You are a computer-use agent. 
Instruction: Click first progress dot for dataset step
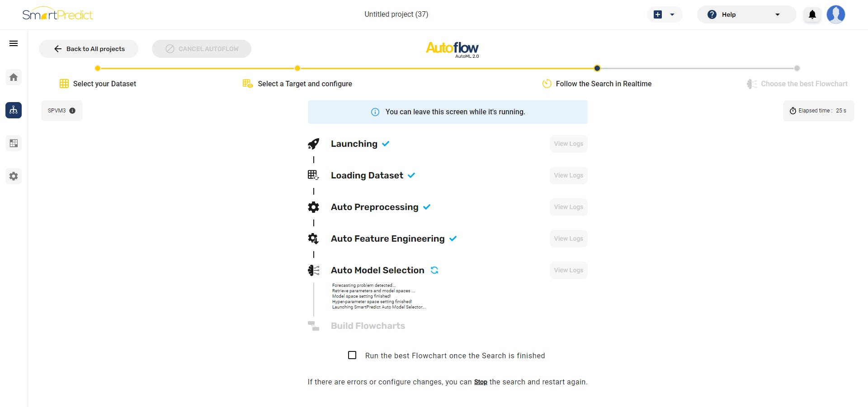97,68
